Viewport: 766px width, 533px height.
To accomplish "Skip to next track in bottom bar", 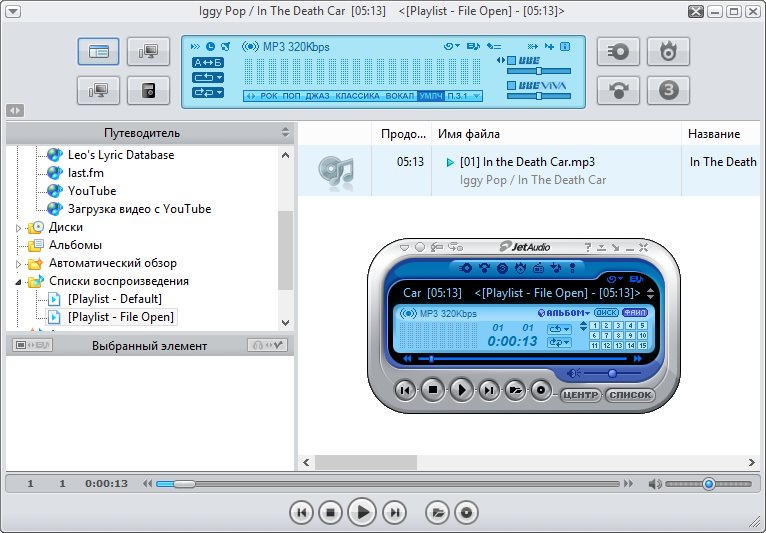I will [x=394, y=512].
